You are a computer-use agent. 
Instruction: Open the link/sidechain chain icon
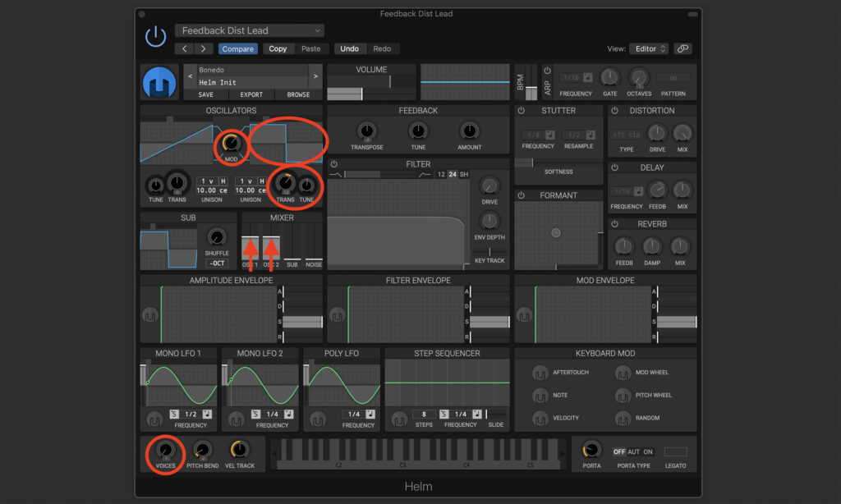tap(682, 48)
